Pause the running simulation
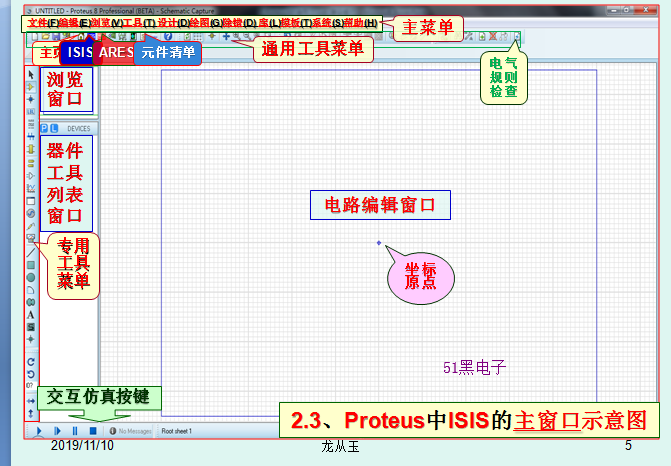The image size is (671, 466). point(75,431)
